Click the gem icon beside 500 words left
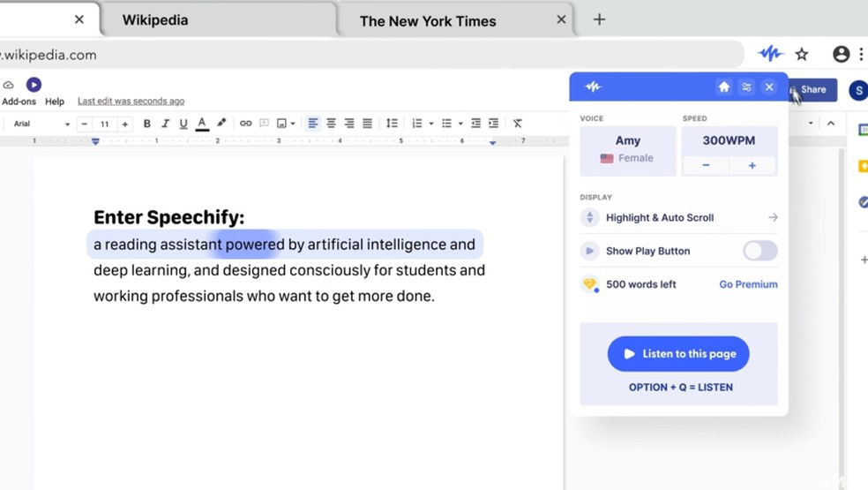The width and height of the screenshot is (868, 490). click(589, 284)
